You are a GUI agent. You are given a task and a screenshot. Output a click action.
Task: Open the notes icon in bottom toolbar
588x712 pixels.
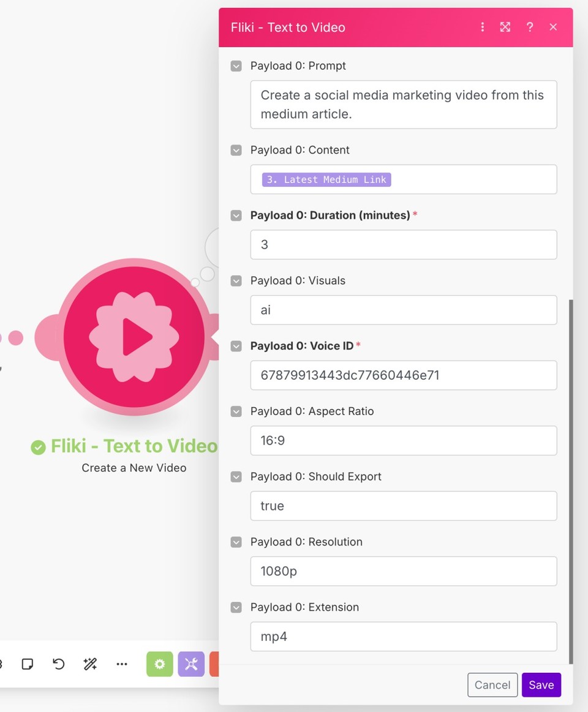point(28,664)
